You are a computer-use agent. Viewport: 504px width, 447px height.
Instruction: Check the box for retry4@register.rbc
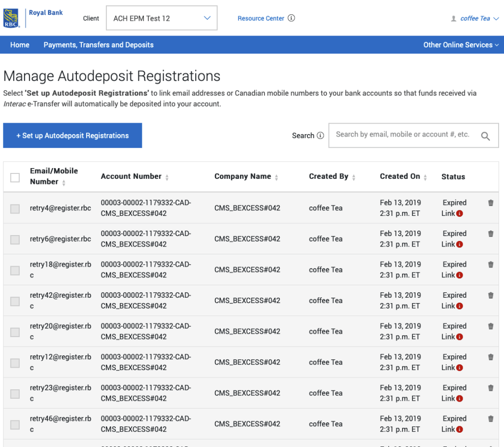tap(15, 208)
